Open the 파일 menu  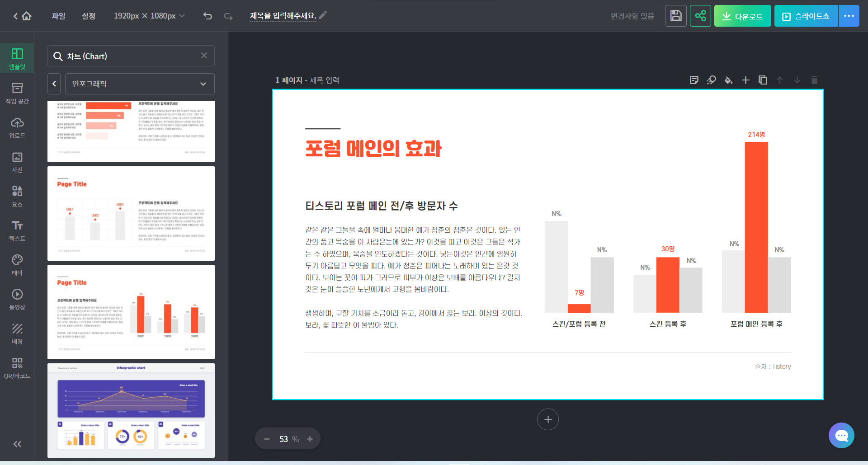[x=58, y=16]
